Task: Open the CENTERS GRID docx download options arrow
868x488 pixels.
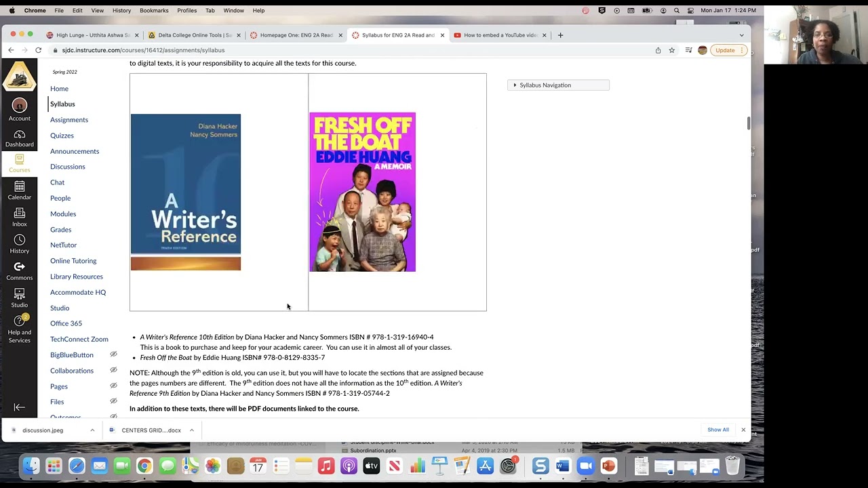Action: coord(192,430)
